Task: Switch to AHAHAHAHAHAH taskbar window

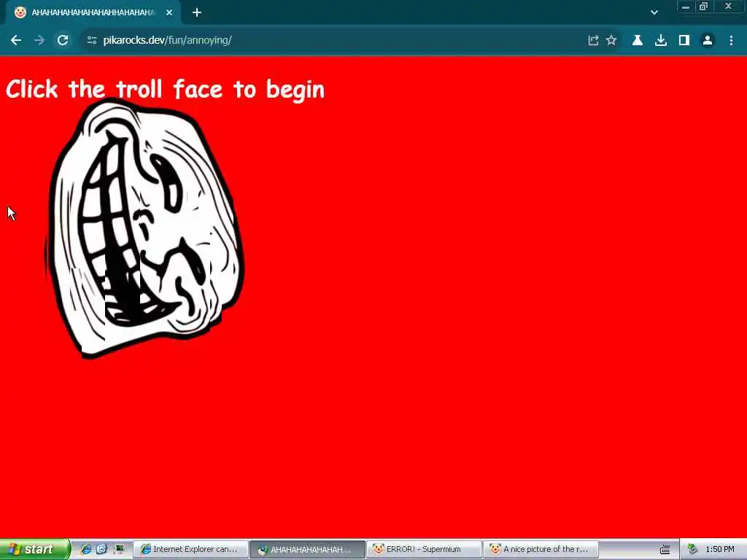Action: tap(307, 550)
